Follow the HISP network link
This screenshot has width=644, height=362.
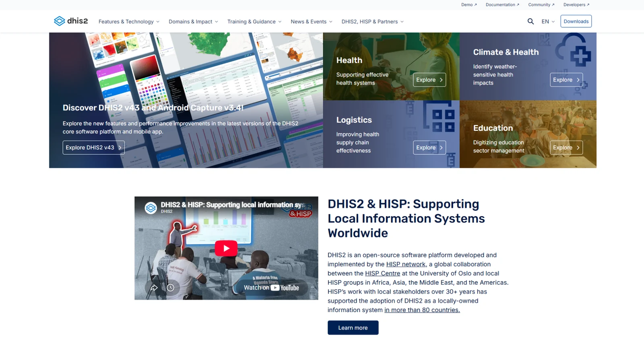point(406,264)
